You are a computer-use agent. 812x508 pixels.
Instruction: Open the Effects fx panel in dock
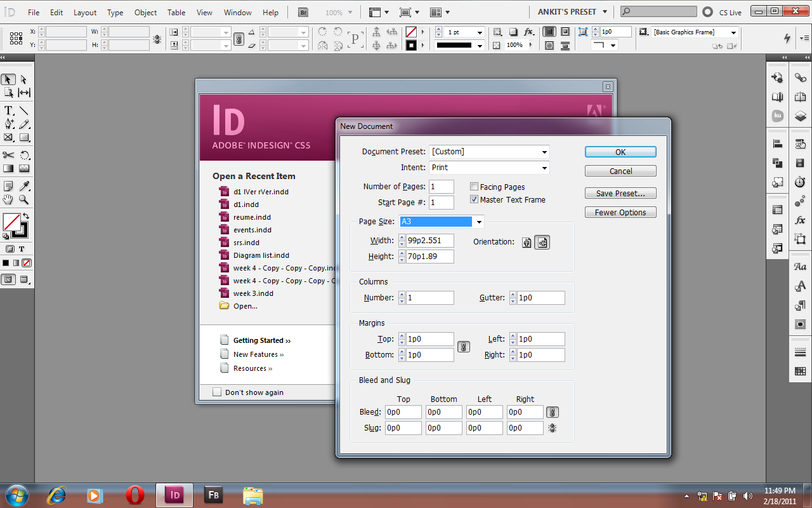click(800, 220)
